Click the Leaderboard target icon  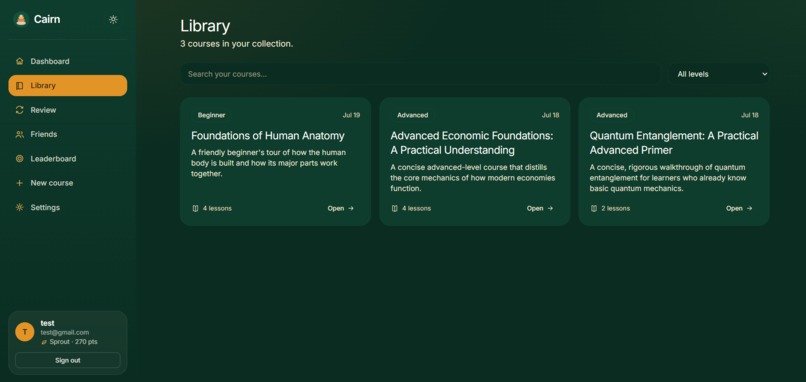20,159
